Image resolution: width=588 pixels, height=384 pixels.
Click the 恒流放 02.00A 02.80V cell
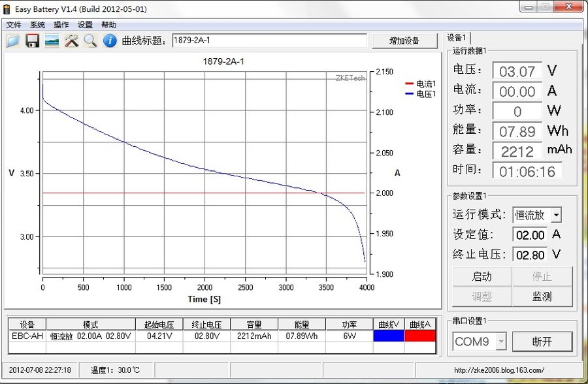click(91, 336)
